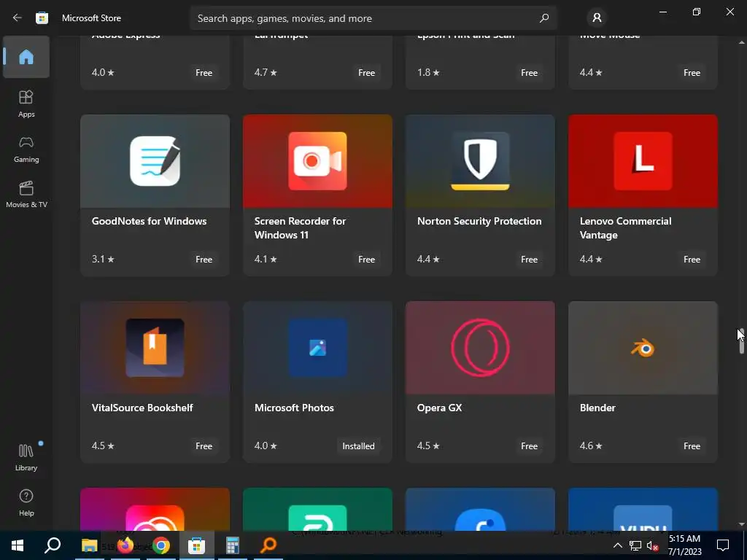Open the Microsoft Photos app icon
The image size is (747, 560).
pyautogui.click(x=318, y=348)
